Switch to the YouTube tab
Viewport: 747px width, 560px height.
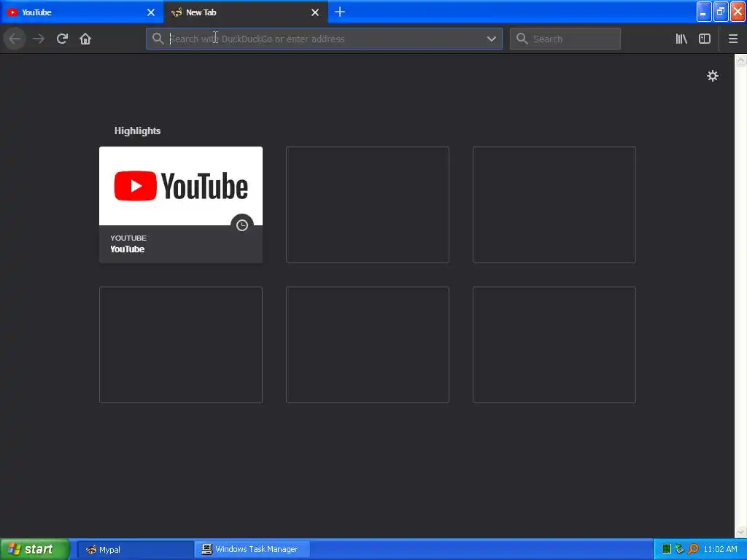82,12
